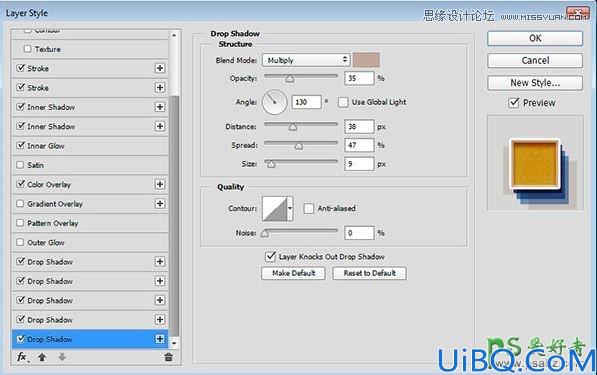Click the plus icon on highlighted Drop Shadow row

click(x=160, y=339)
